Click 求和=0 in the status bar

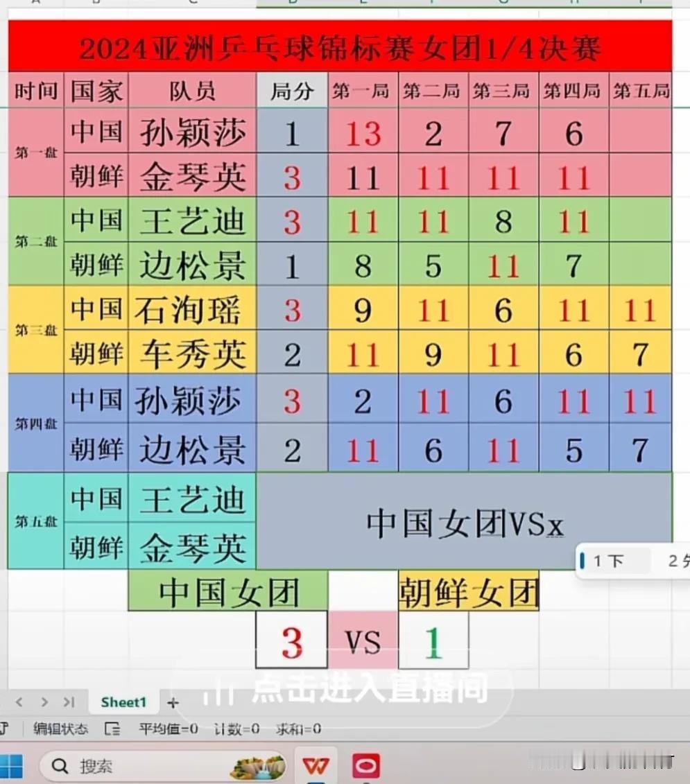pyautogui.click(x=298, y=729)
